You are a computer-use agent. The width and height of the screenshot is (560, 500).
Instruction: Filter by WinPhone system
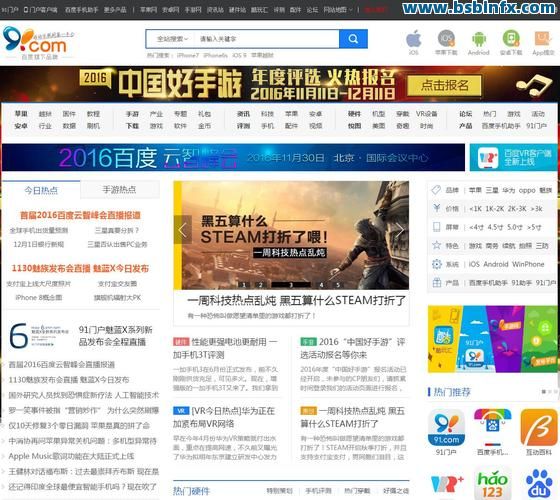point(528,264)
